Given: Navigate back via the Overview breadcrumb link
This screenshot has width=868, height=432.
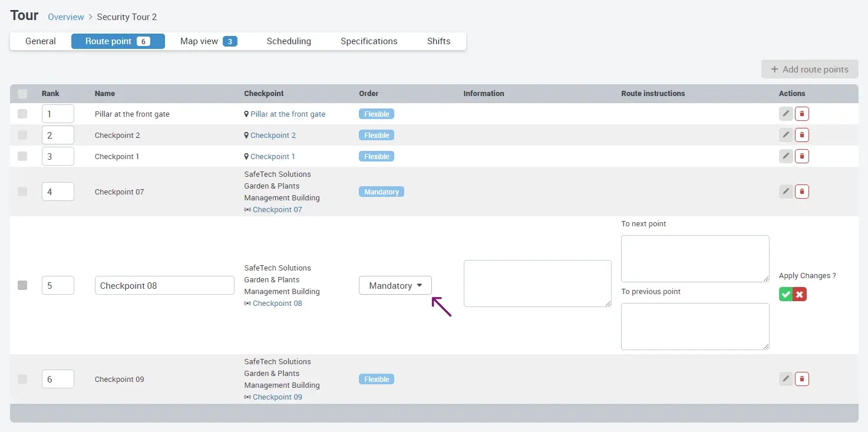Looking at the screenshot, I should point(65,17).
